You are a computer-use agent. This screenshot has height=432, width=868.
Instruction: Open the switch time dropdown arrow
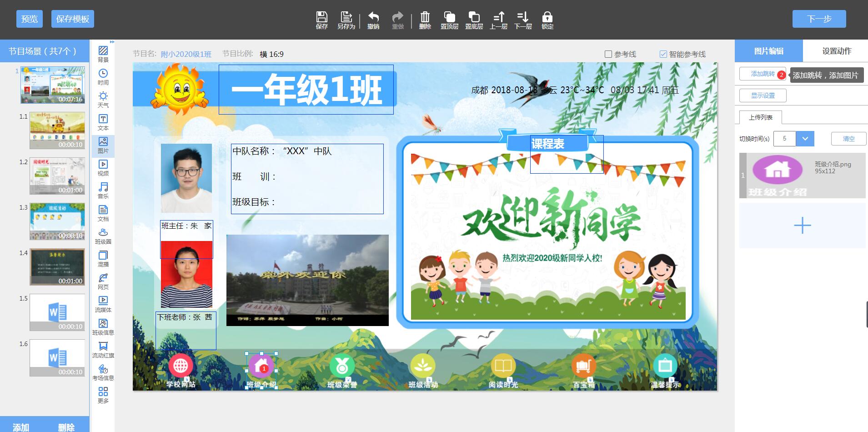(805, 139)
